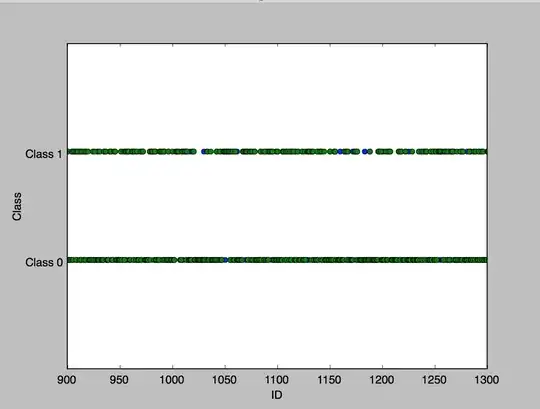Click the 'Class 1' y-axis label
The image size is (540, 409).
coord(44,154)
